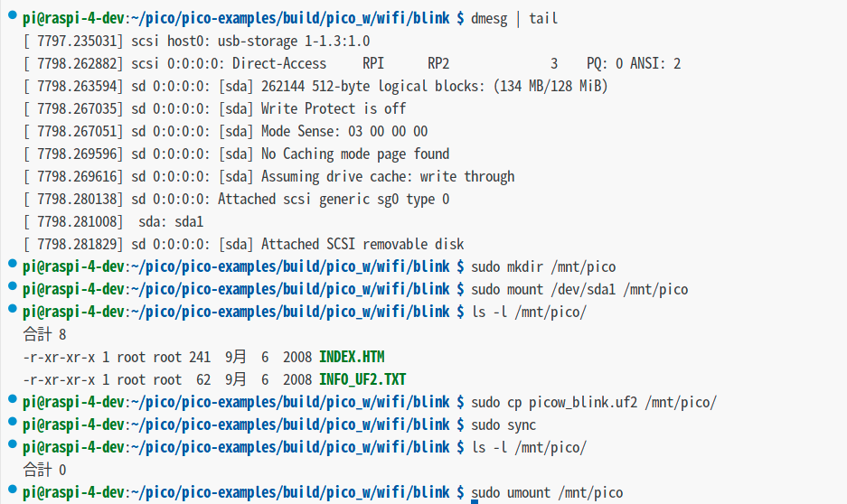Click the 'dmesg | tail' command text
The height and width of the screenshot is (504, 847).
pos(514,19)
